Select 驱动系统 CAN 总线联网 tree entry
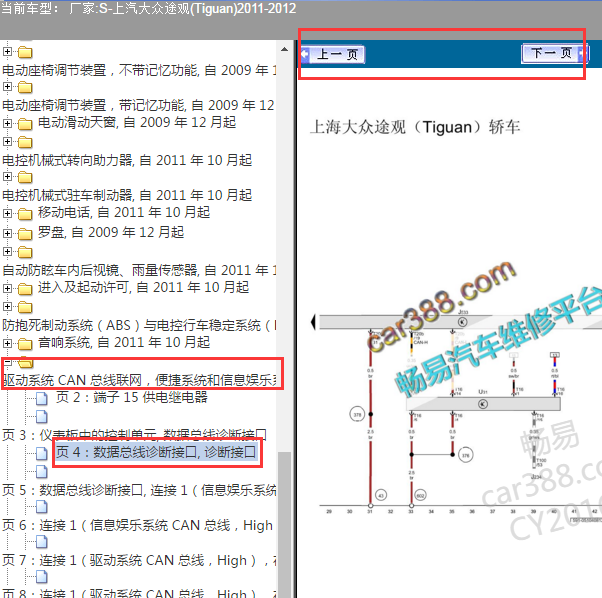The image size is (602, 598). 140,380
